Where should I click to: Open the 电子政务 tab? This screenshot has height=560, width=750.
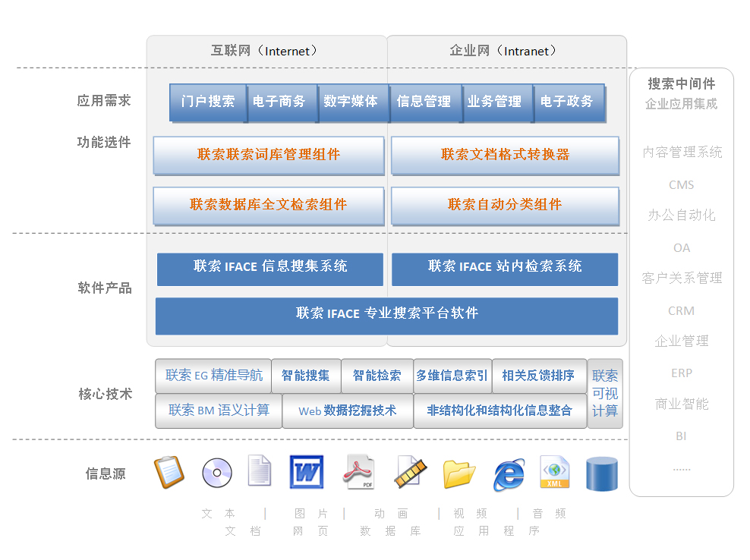click(x=567, y=102)
